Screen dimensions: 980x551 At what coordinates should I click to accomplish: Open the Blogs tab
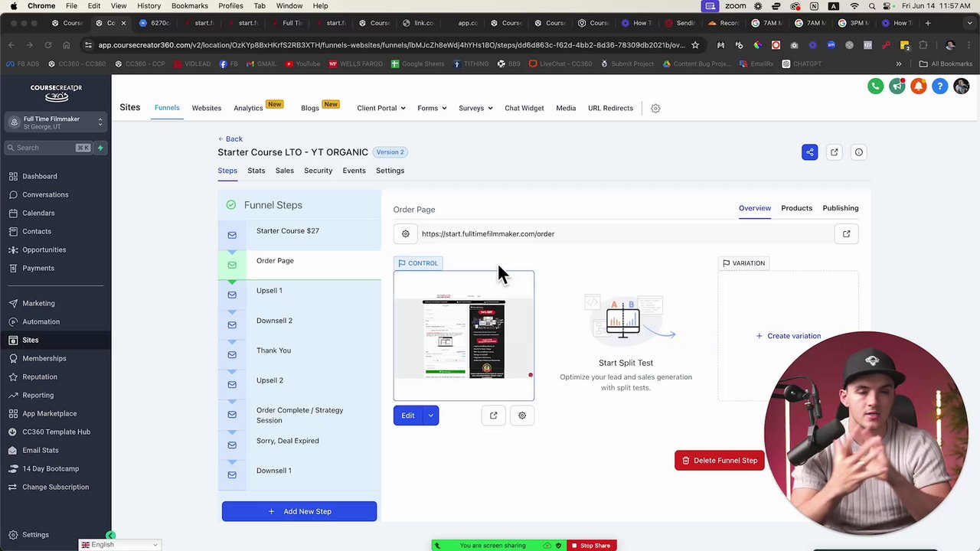(310, 109)
